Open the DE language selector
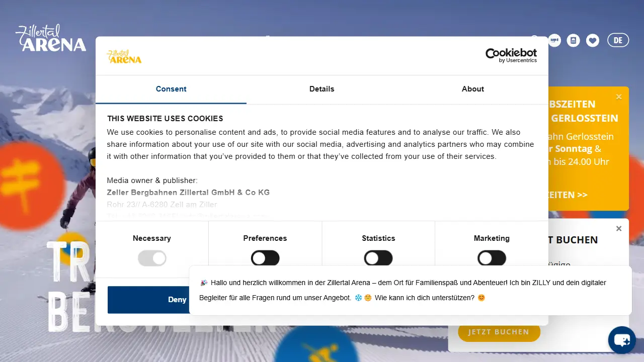The width and height of the screenshot is (644, 362). (x=618, y=40)
